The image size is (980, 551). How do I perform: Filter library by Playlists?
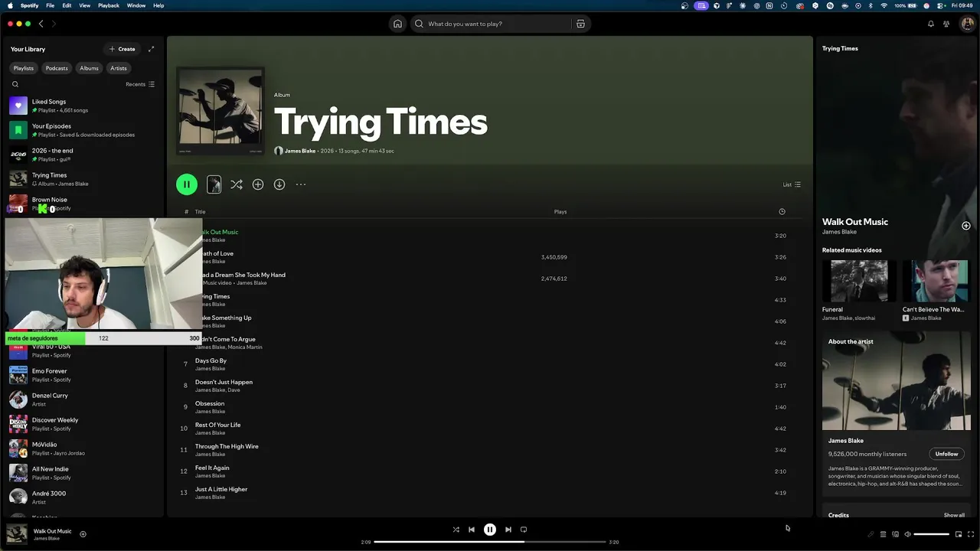(x=24, y=68)
